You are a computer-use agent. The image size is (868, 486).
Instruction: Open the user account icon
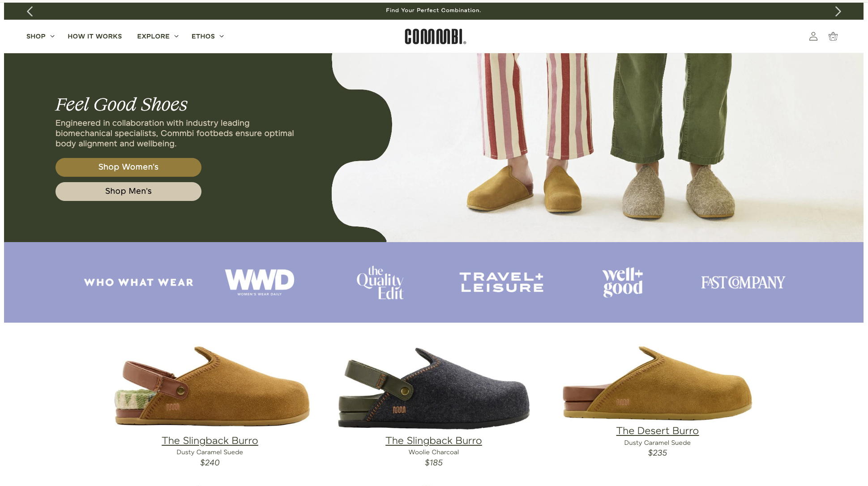[813, 36]
